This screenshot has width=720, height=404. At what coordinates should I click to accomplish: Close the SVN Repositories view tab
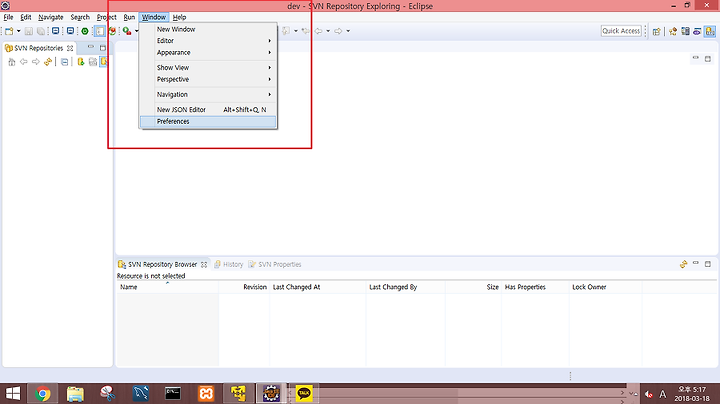click(70, 48)
